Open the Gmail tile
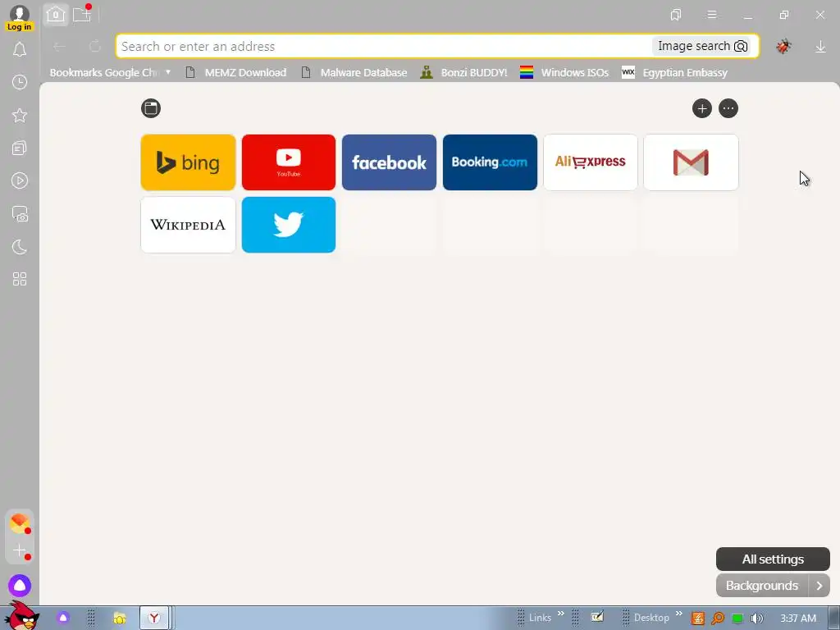This screenshot has height=630, width=840. pyautogui.click(x=691, y=162)
